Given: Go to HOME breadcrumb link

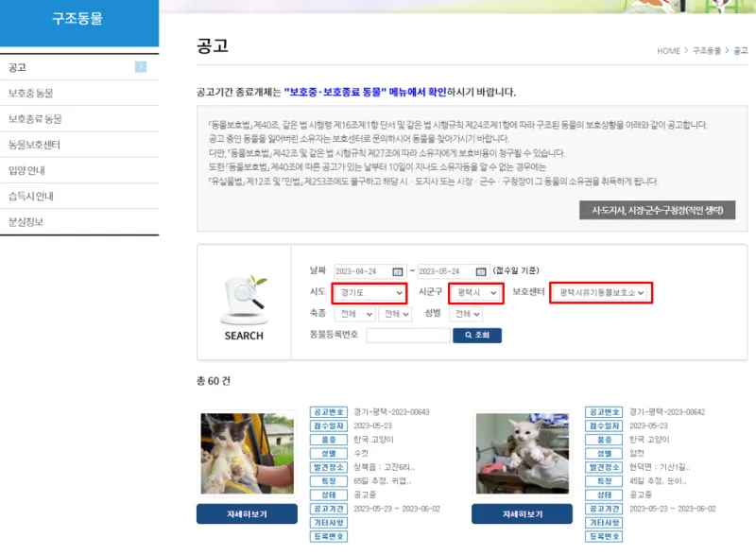Looking at the screenshot, I should [x=668, y=51].
